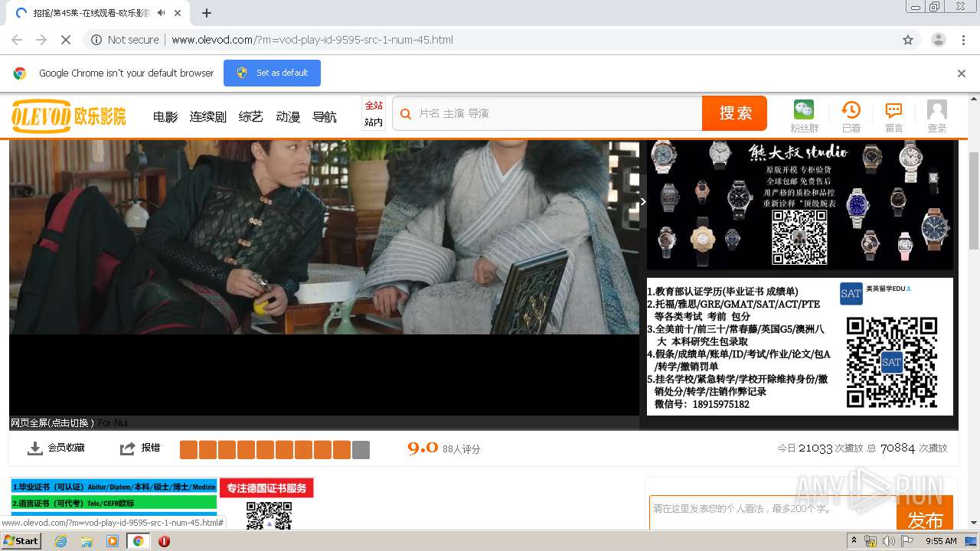Rate the tenth grey rating square
This screenshot has height=551, width=980.
click(x=361, y=450)
